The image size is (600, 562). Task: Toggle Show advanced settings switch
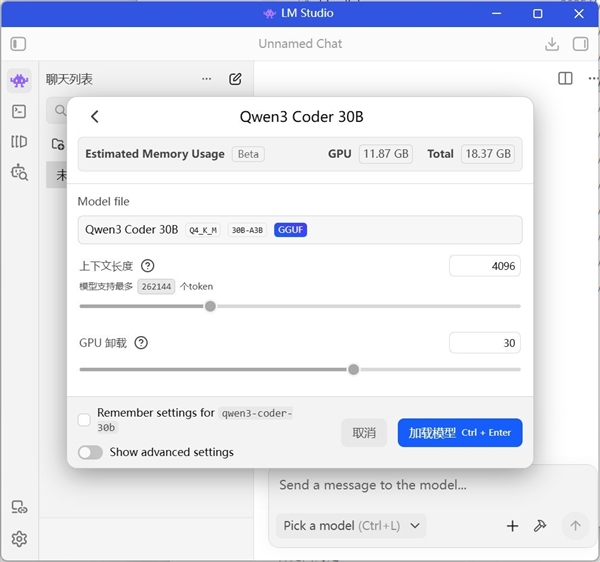tap(90, 452)
